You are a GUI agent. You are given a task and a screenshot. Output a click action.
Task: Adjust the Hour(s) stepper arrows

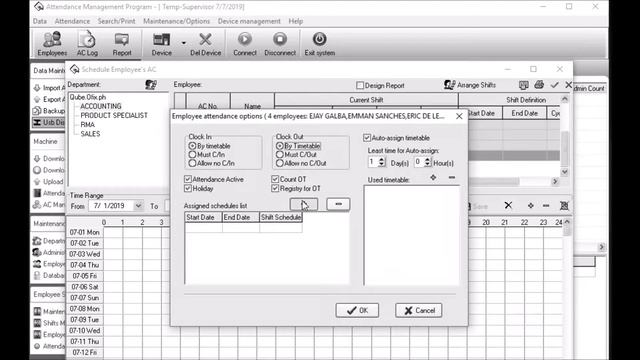(427, 162)
